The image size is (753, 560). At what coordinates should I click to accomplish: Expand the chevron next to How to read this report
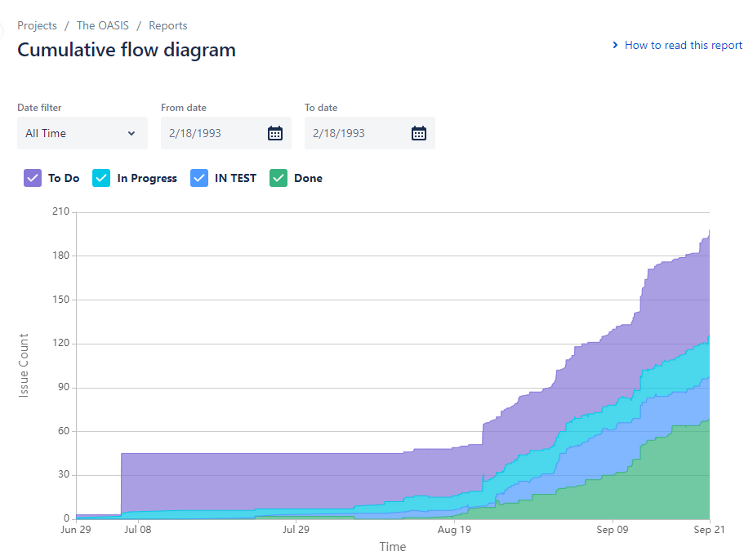pos(615,45)
